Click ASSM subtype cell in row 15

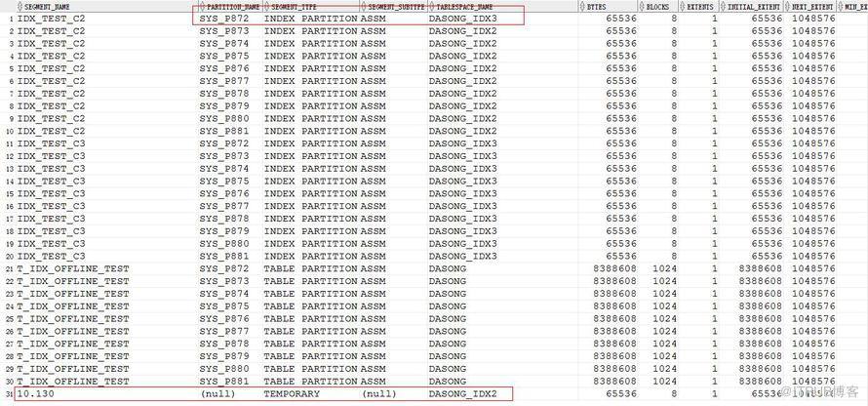[x=374, y=194]
